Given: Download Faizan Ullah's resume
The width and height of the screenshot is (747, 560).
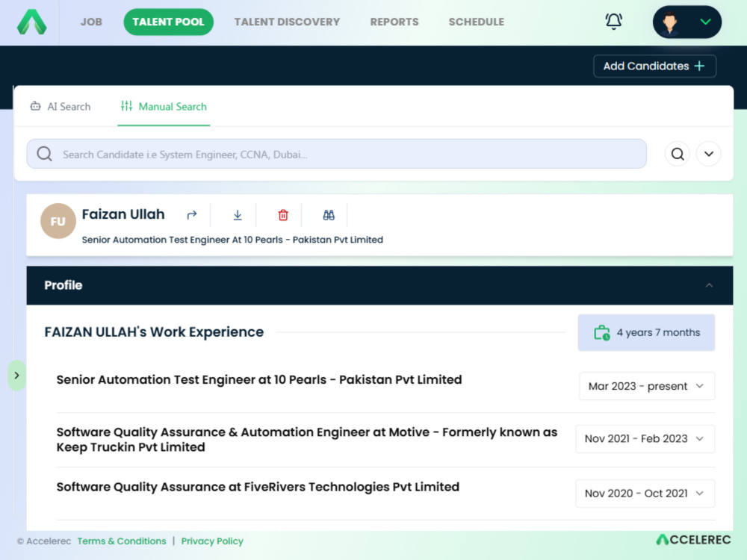Looking at the screenshot, I should click(x=238, y=215).
